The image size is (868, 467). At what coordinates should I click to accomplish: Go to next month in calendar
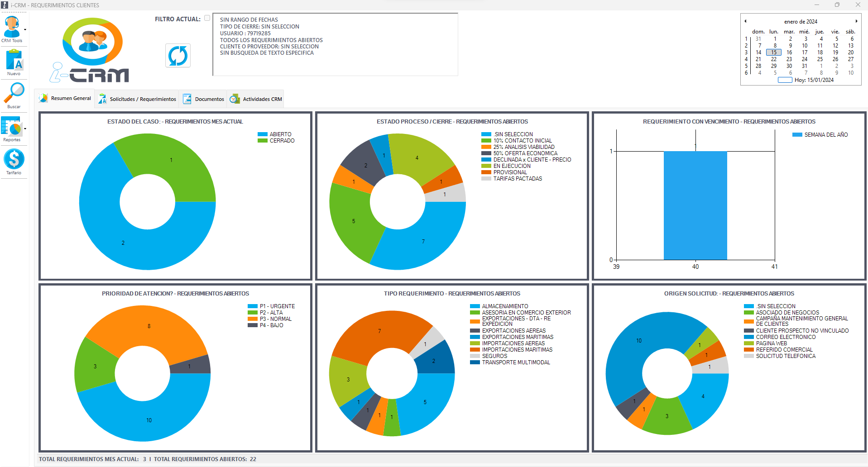tap(856, 21)
